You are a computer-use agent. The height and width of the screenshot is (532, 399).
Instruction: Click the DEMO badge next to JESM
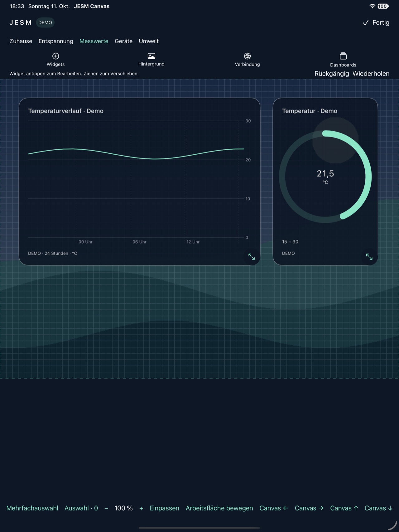45,22
